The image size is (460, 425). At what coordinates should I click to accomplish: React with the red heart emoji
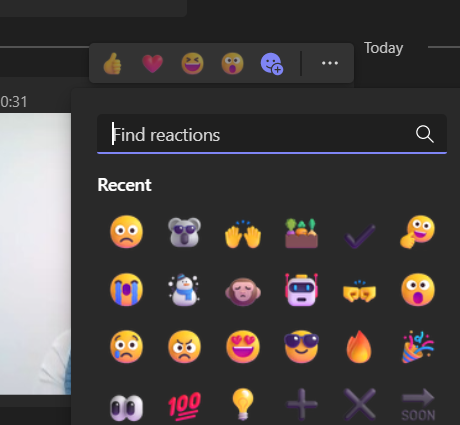click(153, 63)
